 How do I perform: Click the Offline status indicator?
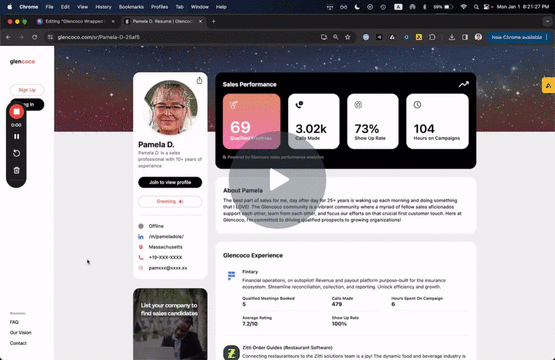tap(156, 226)
